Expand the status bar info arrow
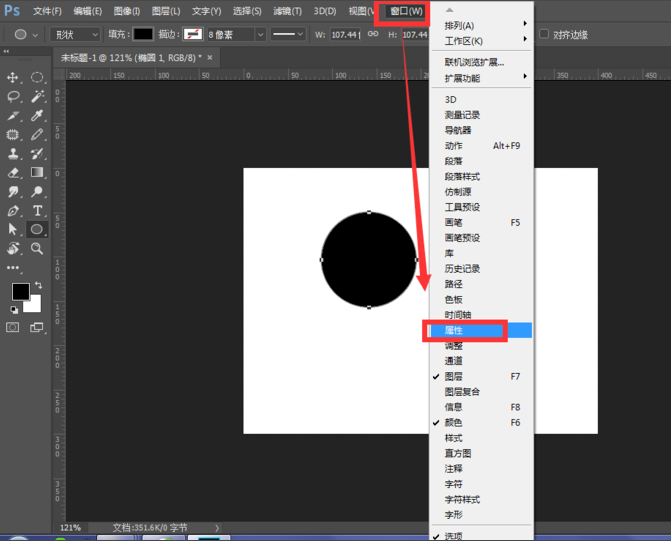The height and width of the screenshot is (541, 671). click(x=217, y=528)
